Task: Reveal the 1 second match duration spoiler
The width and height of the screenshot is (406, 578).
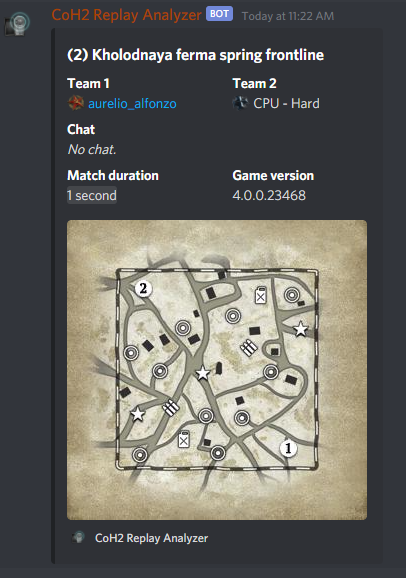Action: (92, 195)
